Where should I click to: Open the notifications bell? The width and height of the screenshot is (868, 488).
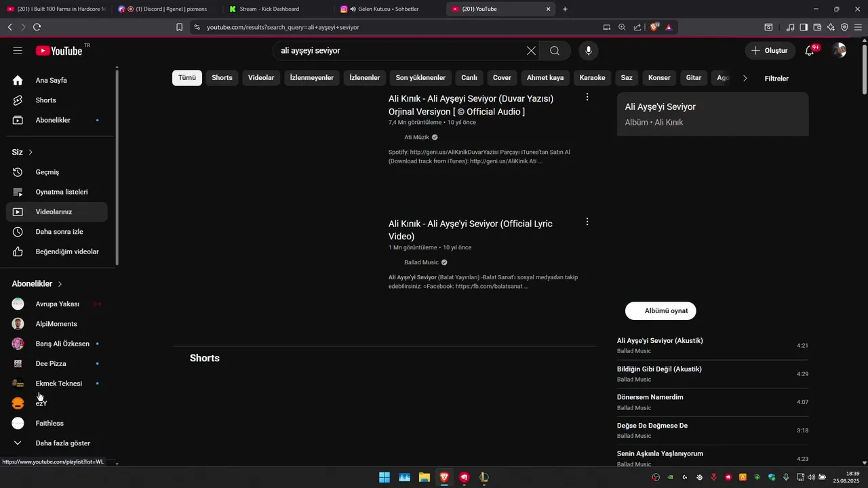(x=810, y=51)
